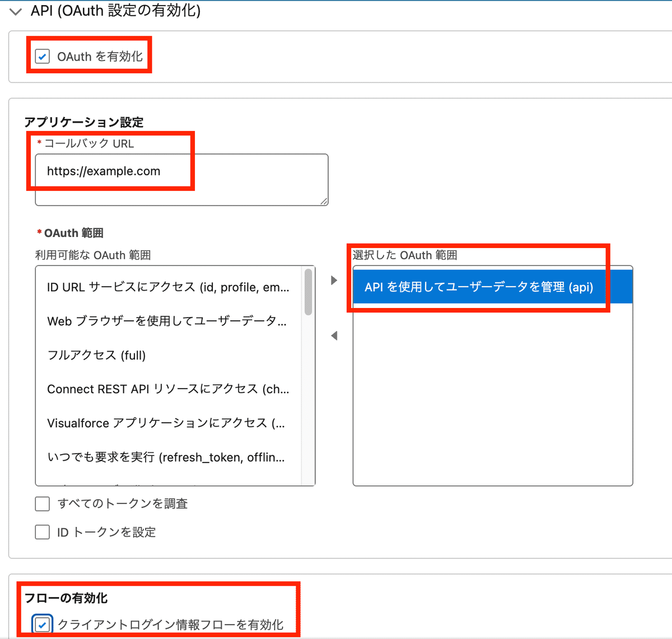This screenshot has width=672, height=639.
Task: Click the right arrow to add a scope
Action: point(334,280)
